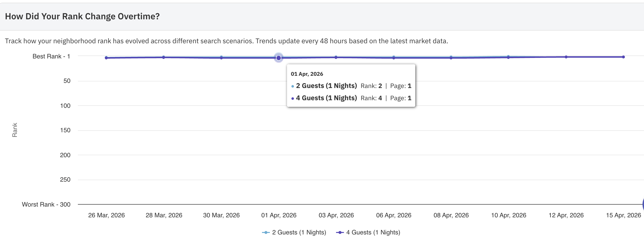
Task: Click the x-axis label 01 Apr, 2026
Action: pos(279,215)
